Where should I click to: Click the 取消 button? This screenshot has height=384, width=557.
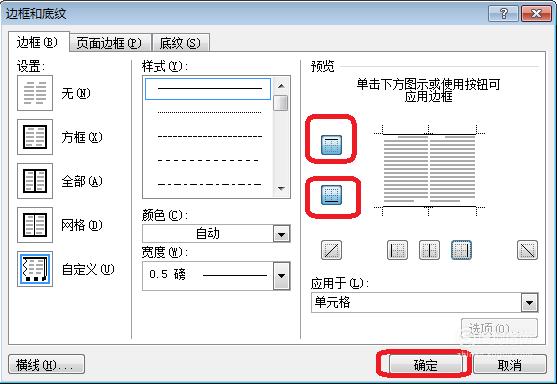(x=509, y=364)
